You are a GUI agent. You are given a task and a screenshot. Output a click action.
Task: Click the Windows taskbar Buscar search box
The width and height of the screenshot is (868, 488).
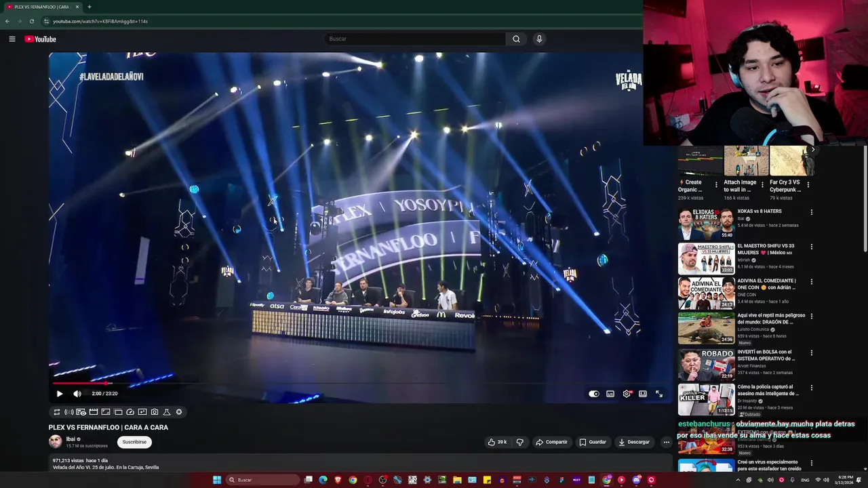263,480
